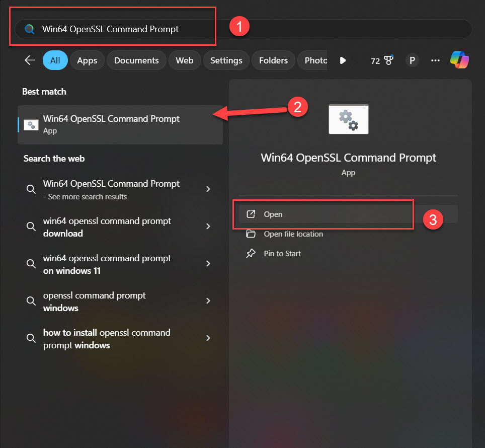Expand the 'See more search results' chevron
The height and width of the screenshot is (448, 485).
[208, 189]
